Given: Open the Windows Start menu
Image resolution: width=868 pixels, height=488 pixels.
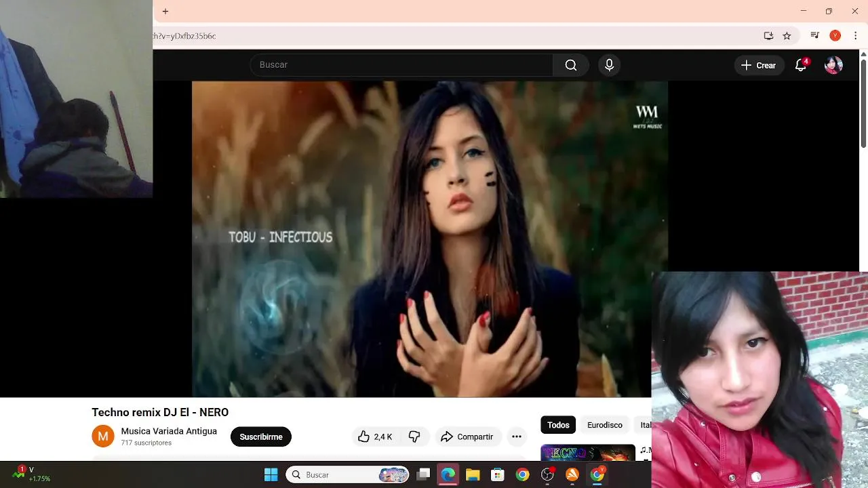Looking at the screenshot, I should (271, 474).
